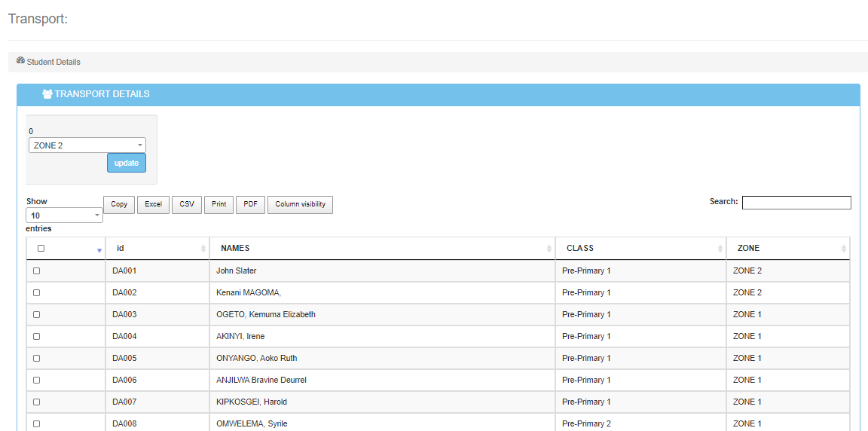Click the checkbox column sort arrow
The image size is (868, 431).
[x=99, y=249]
